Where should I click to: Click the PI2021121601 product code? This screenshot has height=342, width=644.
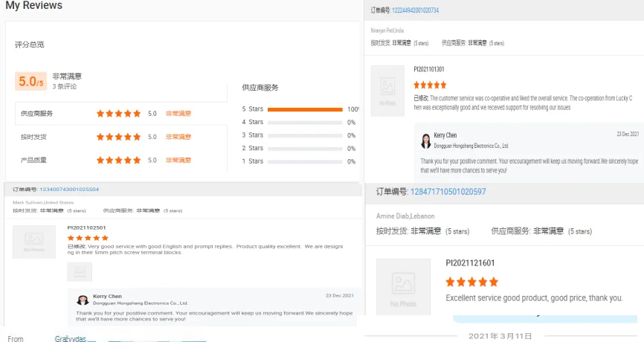tap(470, 263)
